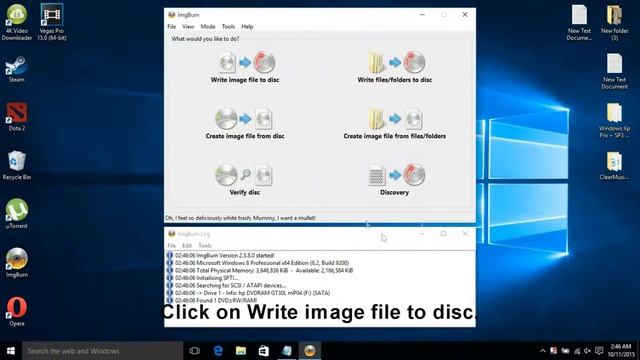
Task: Minimize the main ImgBurn window
Action: click(422, 15)
